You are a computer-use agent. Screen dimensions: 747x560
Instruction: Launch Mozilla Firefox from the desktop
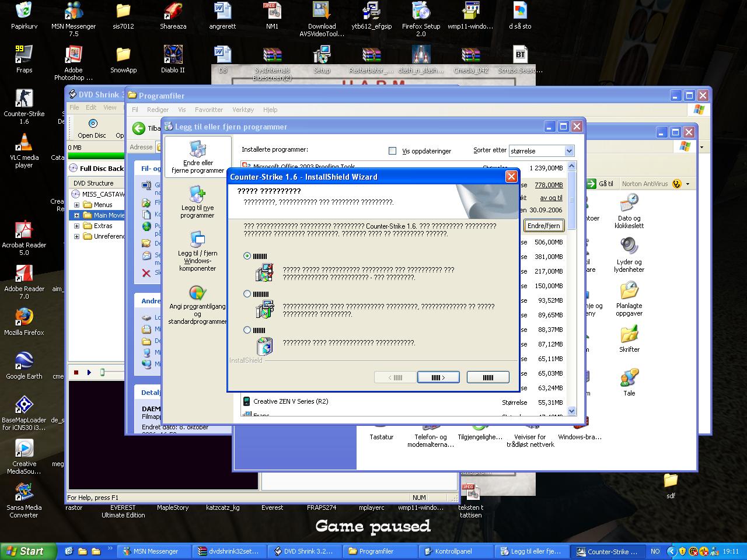coord(24,321)
